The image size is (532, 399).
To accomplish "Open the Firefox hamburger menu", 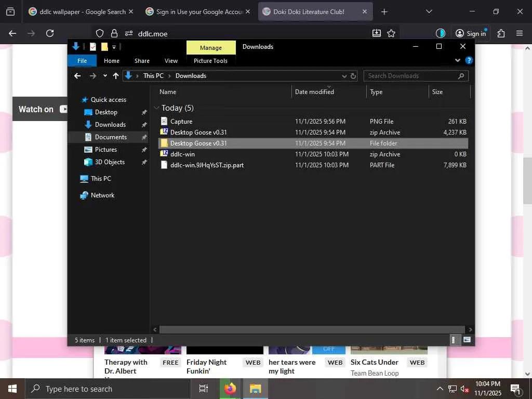I will pos(520,33).
